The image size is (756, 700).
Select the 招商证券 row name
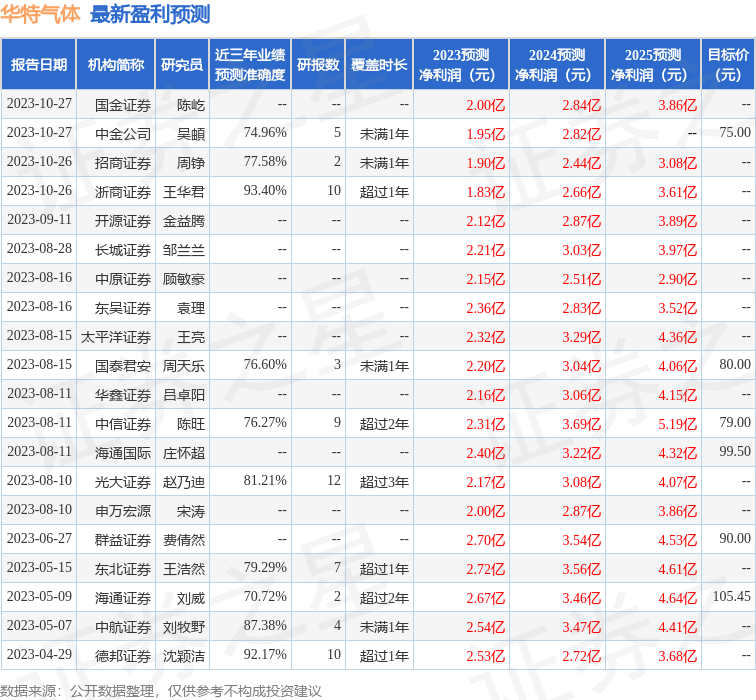click(x=123, y=163)
